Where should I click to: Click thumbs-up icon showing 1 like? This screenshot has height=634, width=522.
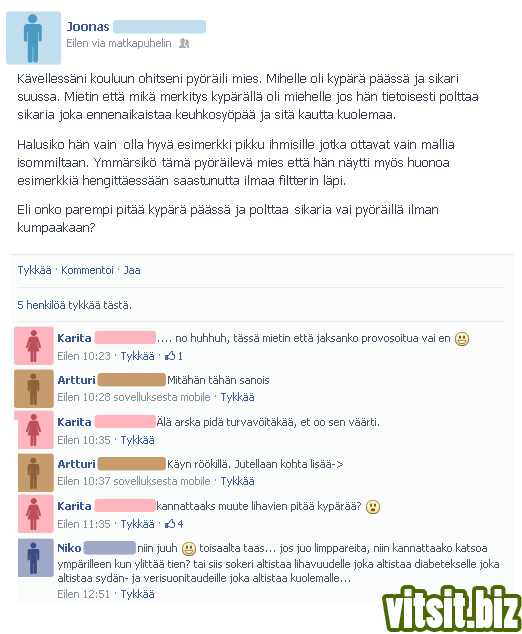pos(170,356)
